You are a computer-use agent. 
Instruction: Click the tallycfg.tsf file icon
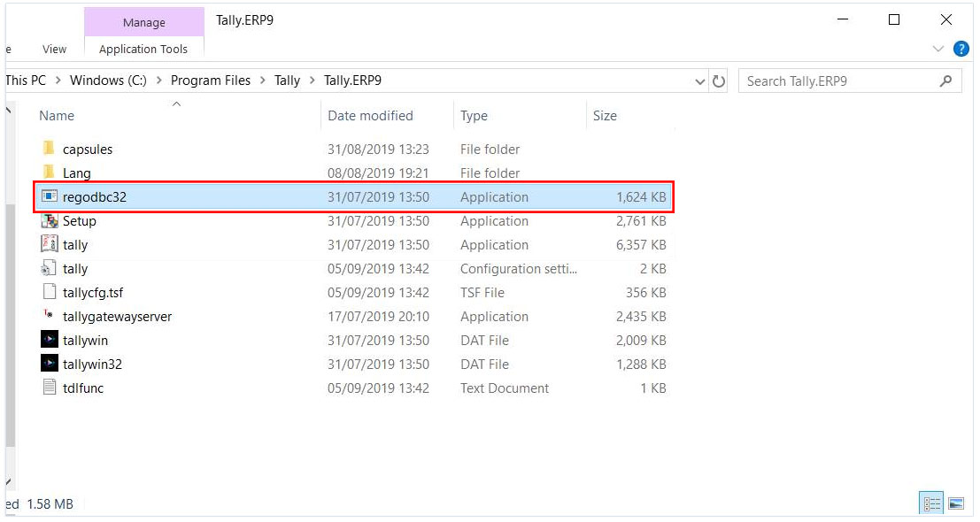(50, 292)
